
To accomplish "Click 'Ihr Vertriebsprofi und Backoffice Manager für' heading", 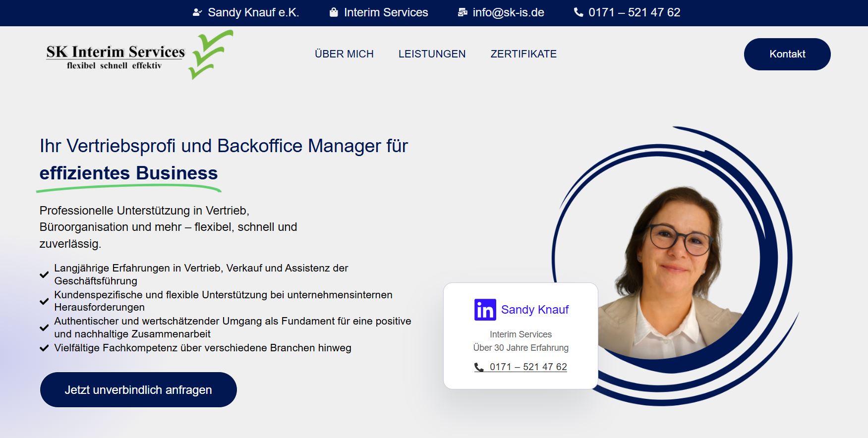I will click(224, 146).
